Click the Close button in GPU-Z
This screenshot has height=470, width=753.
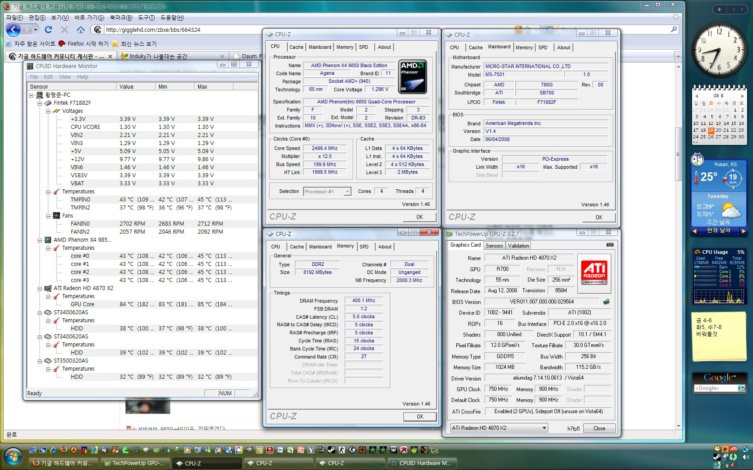[x=599, y=428]
